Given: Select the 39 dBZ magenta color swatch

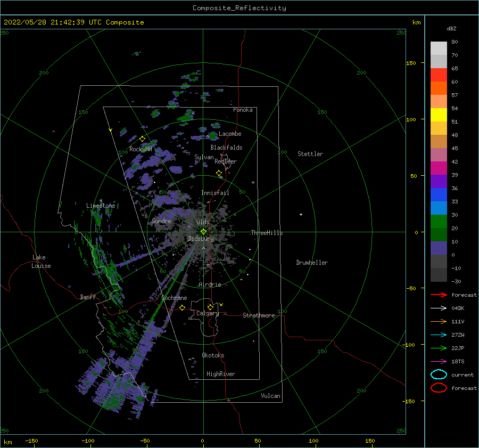Looking at the screenshot, I should tap(439, 168).
